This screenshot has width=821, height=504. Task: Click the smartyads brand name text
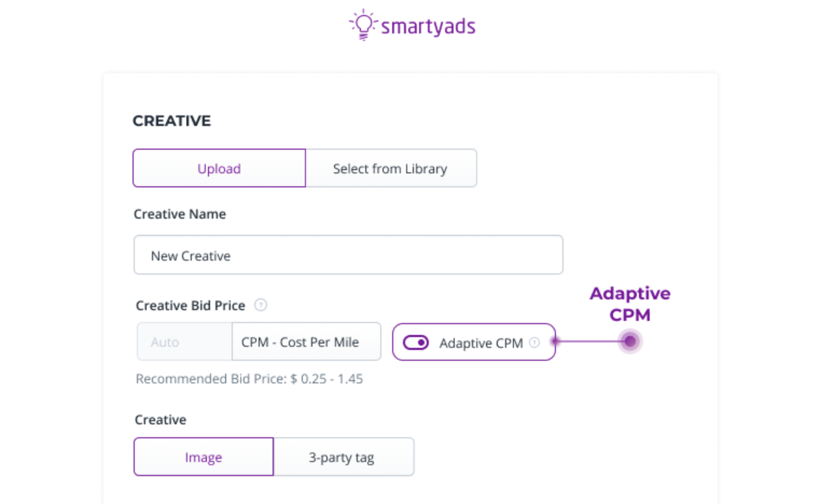(x=428, y=26)
